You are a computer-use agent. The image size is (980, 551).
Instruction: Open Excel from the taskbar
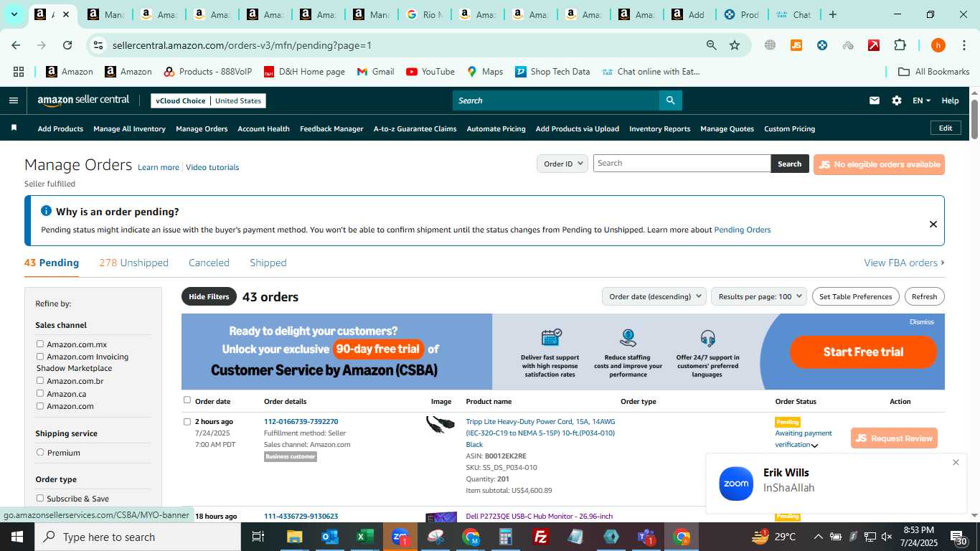[x=365, y=537]
